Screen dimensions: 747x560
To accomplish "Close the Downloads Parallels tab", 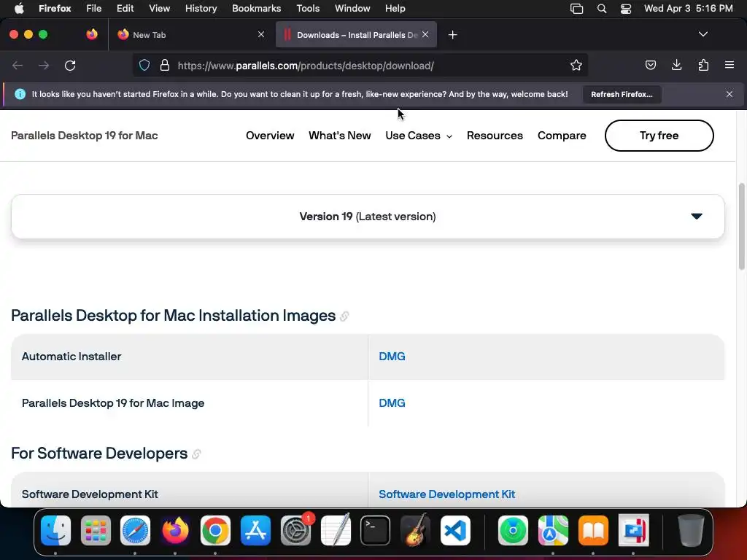I will 425,34.
